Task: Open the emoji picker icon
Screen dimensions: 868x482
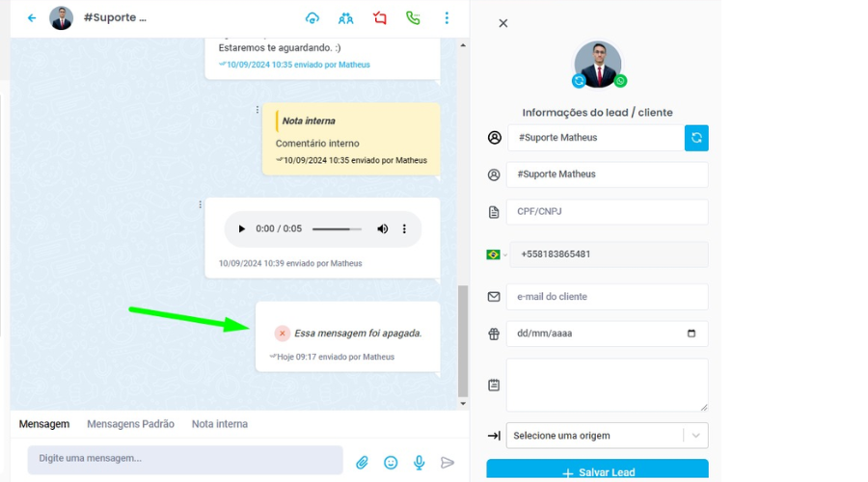Action: pos(391,463)
